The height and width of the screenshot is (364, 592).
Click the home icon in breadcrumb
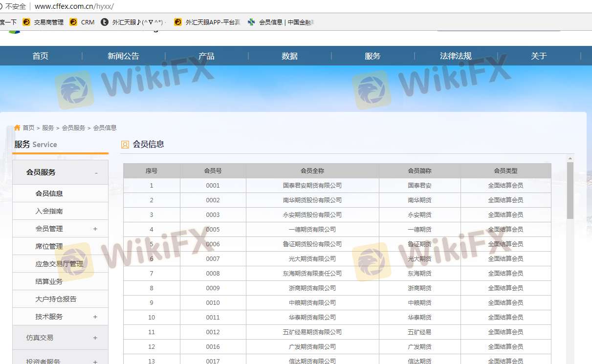click(x=18, y=128)
